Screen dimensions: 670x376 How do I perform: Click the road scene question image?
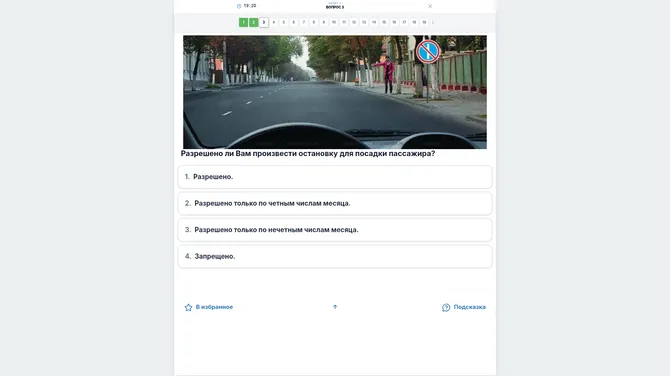pos(335,92)
